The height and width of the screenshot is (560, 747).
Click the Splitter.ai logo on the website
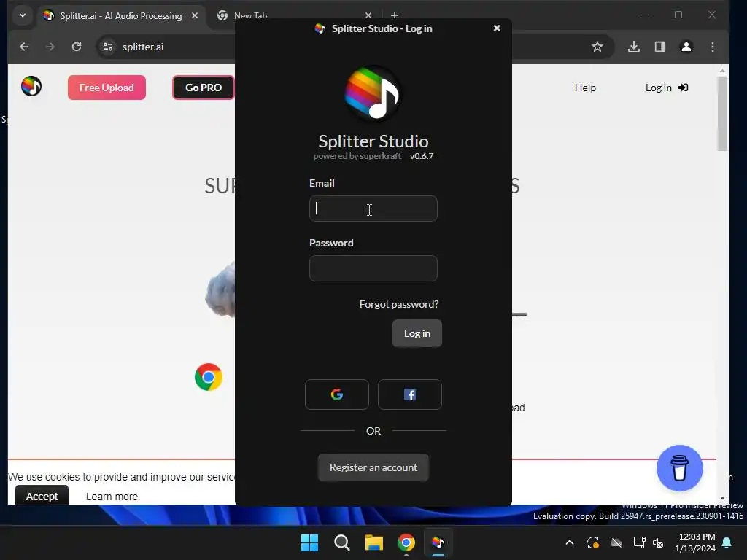click(x=31, y=86)
